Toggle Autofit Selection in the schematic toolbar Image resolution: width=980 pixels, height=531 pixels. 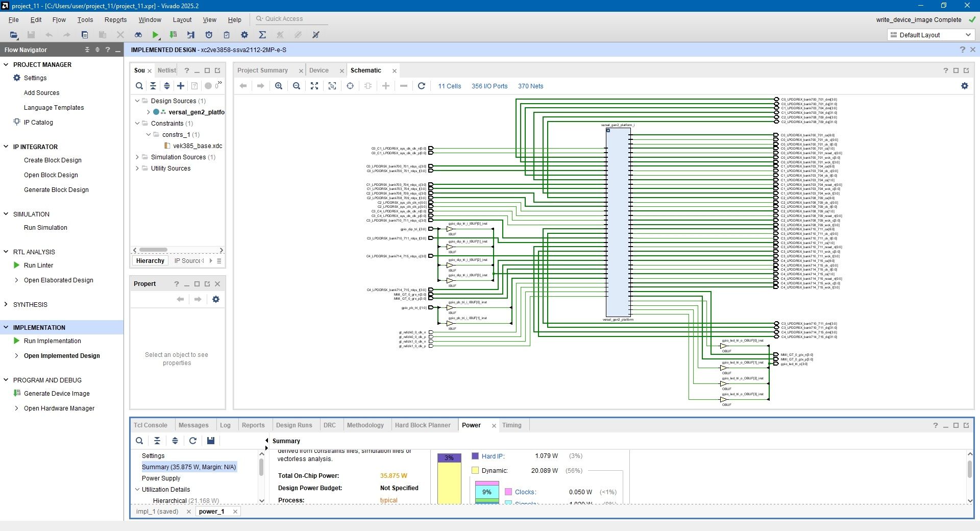click(332, 86)
